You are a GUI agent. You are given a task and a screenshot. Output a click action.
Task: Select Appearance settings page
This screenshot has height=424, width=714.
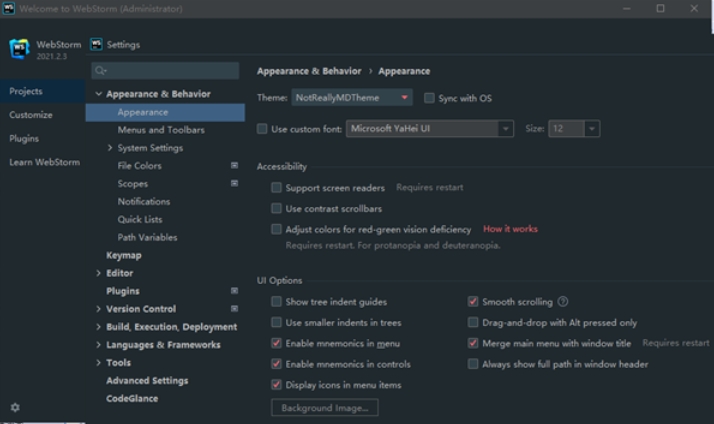tap(165, 112)
